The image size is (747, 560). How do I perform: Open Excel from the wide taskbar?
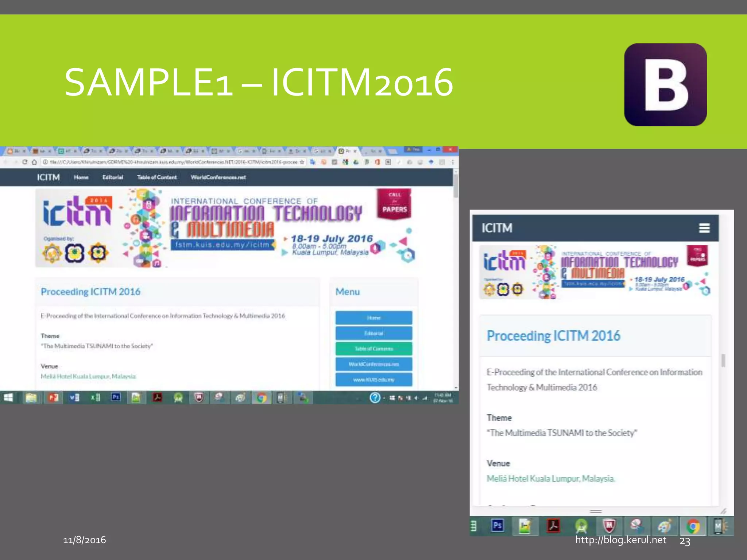pos(95,397)
